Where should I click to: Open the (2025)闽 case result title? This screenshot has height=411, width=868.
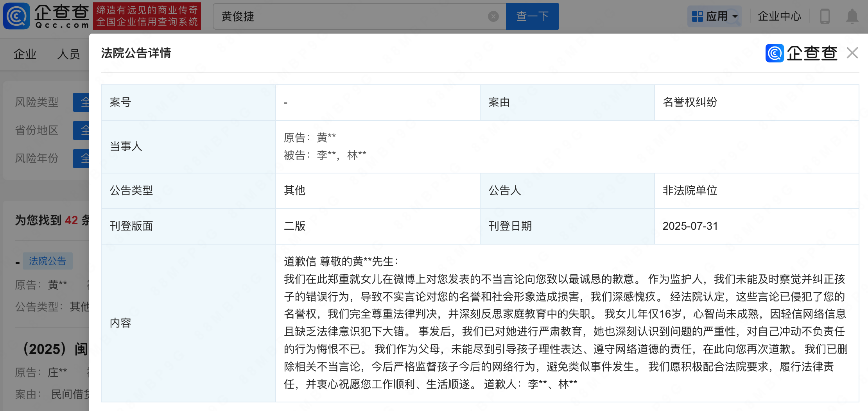pos(55,349)
